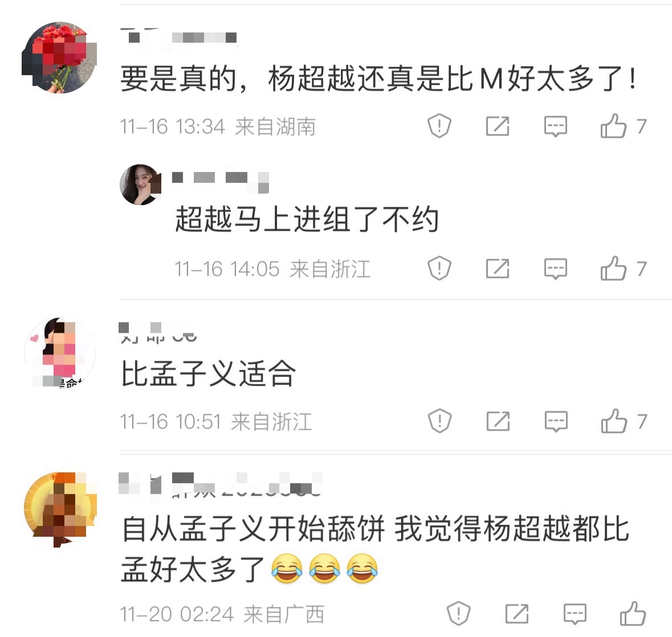Image resolution: width=672 pixels, height=637 pixels.
Task: Open the golden-framed avatar profile
Action: pos(60,509)
